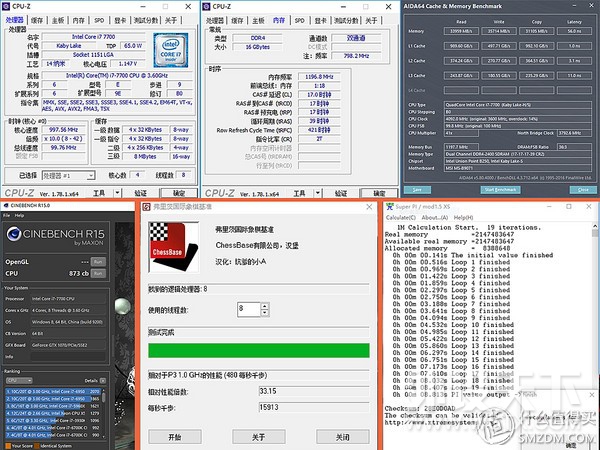
Task: Click the Cinebench Info field
Action: tap(68, 357)
